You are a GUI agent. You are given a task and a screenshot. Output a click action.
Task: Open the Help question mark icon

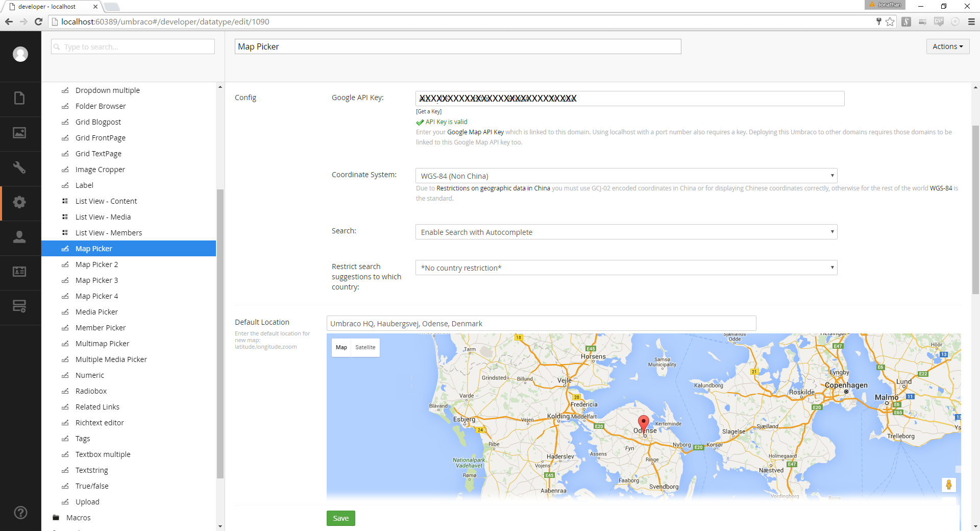tap(20, 513)
